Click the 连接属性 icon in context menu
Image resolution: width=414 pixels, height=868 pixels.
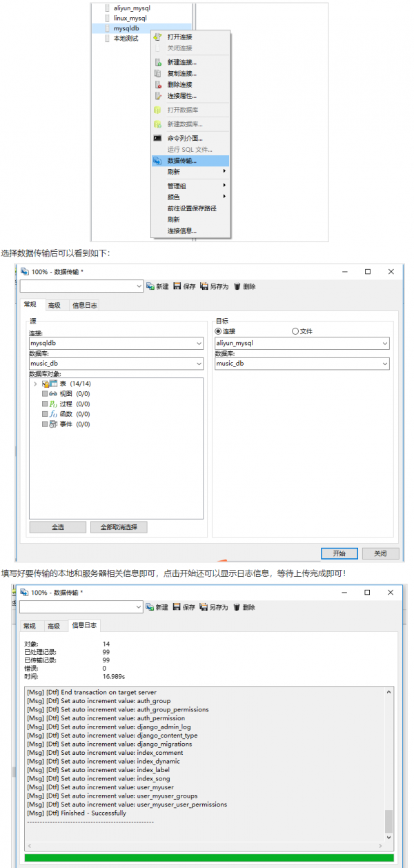pos(157,95)
